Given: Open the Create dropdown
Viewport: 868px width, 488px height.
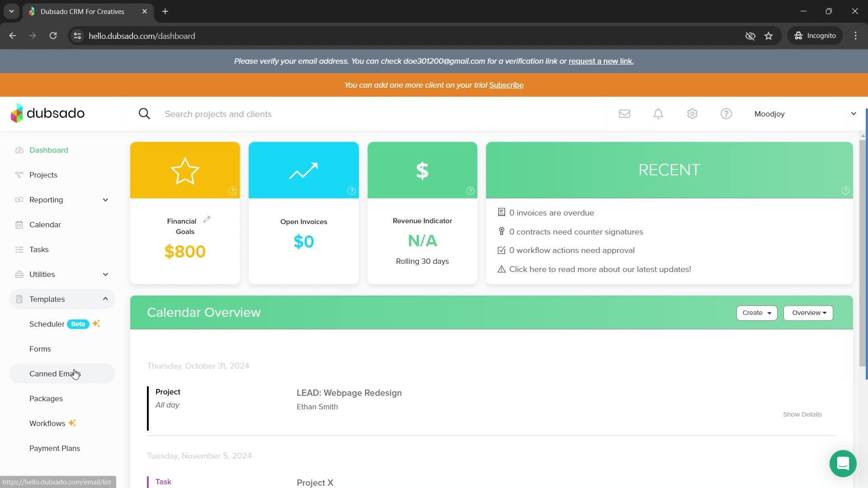Looking at the screenshot, I should (x=757, y=313).
